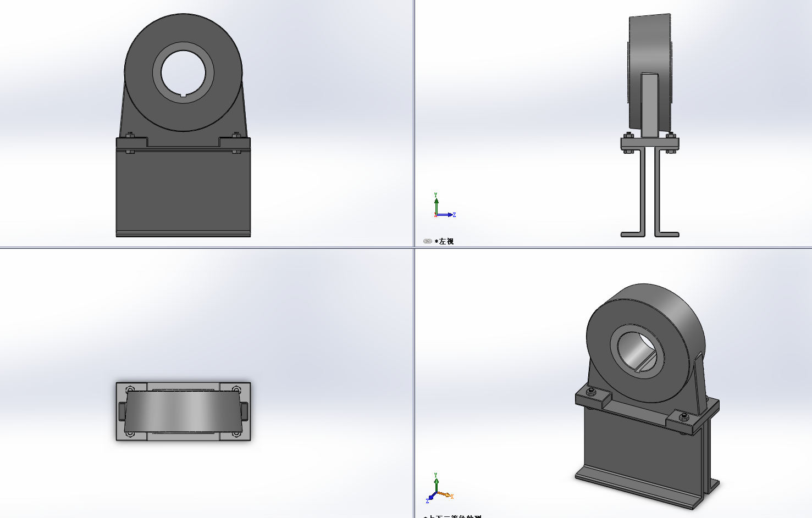Viewport: 812px width, 518px height.
Task: Pick the left mounting bolt in front view
Action: coord(130,134)
